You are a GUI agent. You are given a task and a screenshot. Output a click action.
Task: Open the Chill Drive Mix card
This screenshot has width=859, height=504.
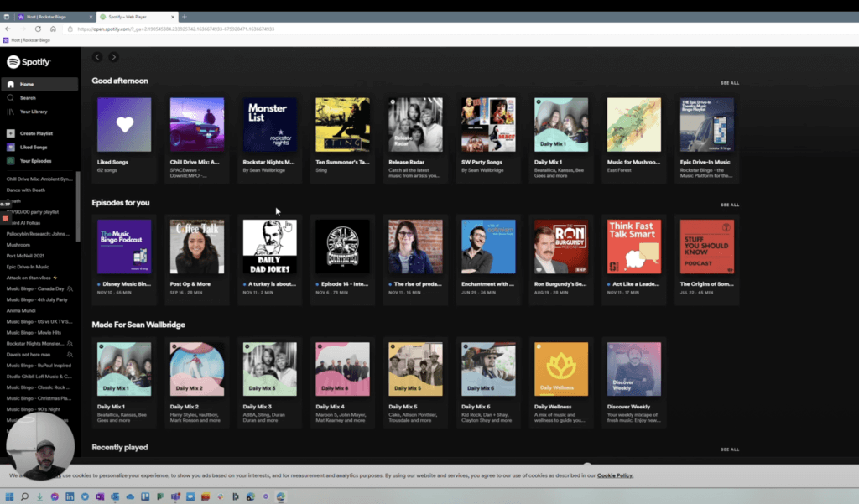pos(196,138)
